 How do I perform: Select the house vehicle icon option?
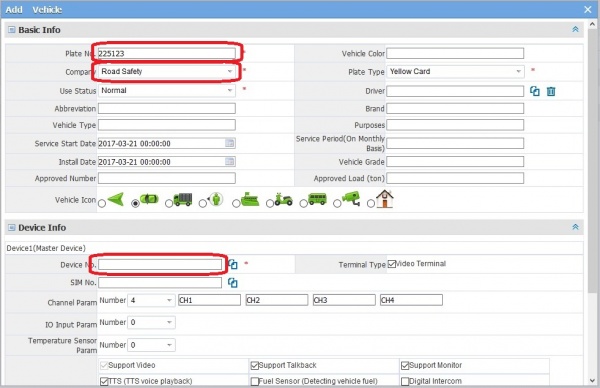coord(370,204)
